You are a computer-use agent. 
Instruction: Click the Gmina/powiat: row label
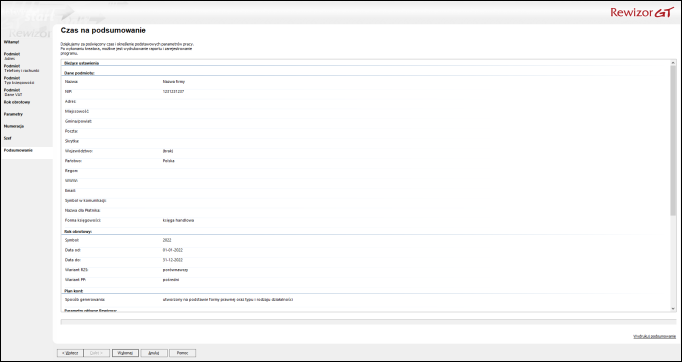(x=78, y=121)
